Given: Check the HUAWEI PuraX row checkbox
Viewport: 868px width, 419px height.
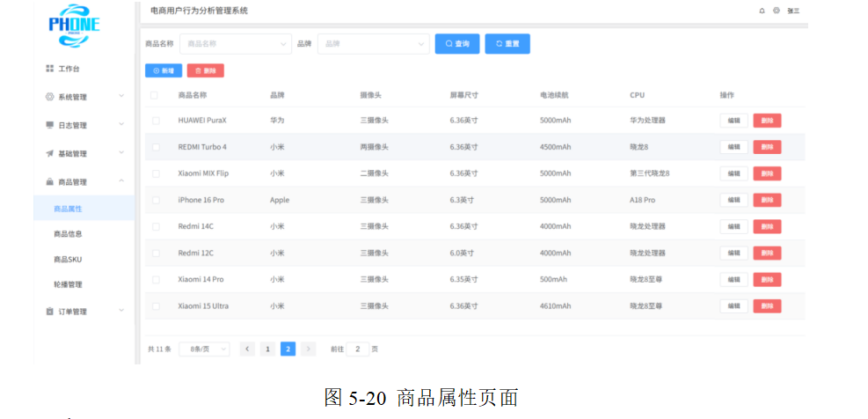Looking at the screenshot, I should (x=157, y=121).
